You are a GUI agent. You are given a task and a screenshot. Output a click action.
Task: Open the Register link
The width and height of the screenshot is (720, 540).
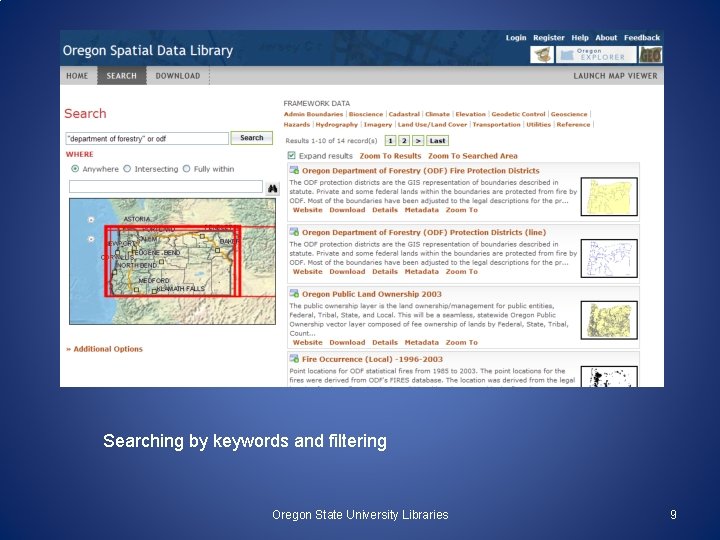pos(549,38)
